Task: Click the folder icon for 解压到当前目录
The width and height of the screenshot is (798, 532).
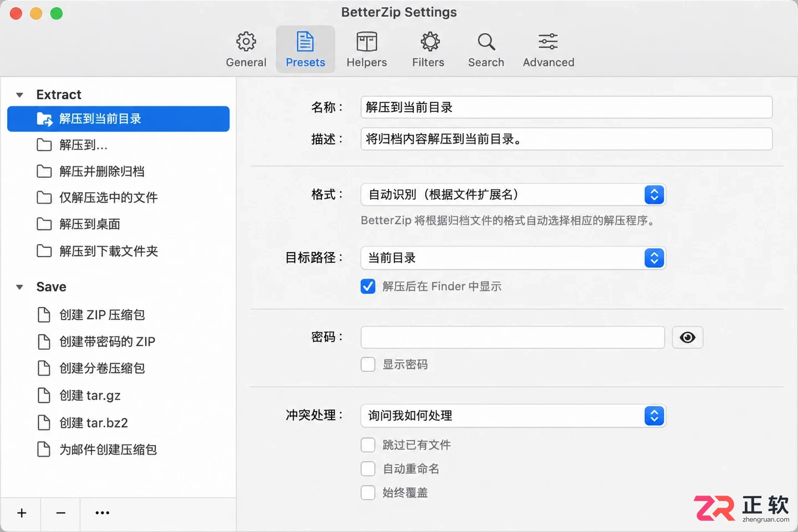Action: coord(44,119)
